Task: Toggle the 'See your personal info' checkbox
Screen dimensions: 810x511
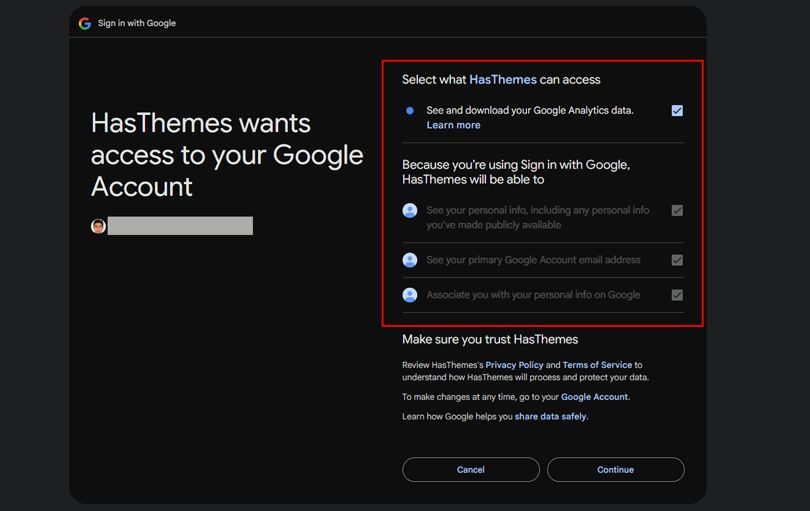Action: 677,211
